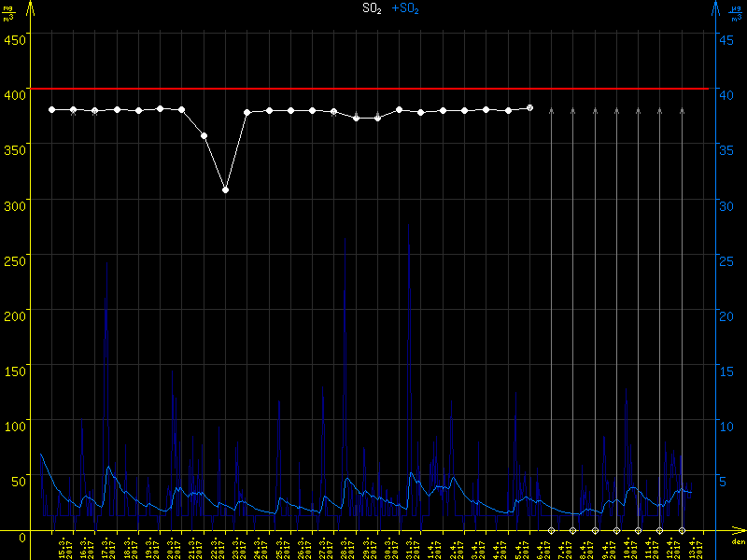Click the first gray upward arrow tip
Viewport: 747px width, 560px height.
pyautogui.click(x=551, y=110)
